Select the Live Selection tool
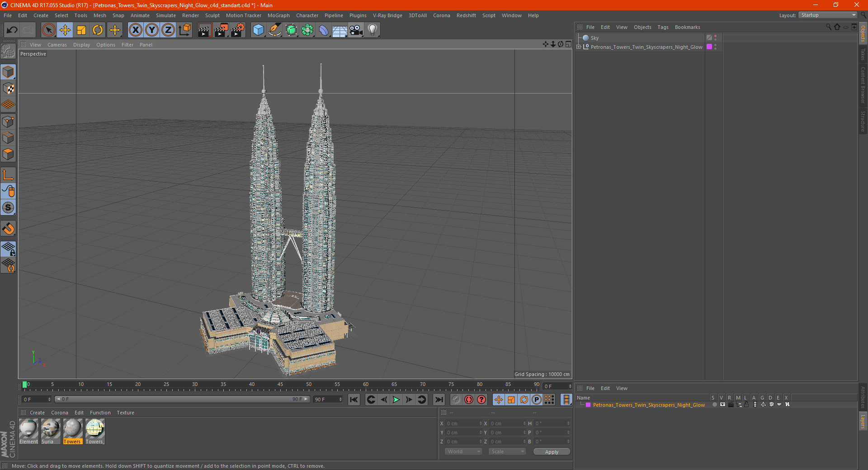Screen dimensions: 868x470 [48, 30]
